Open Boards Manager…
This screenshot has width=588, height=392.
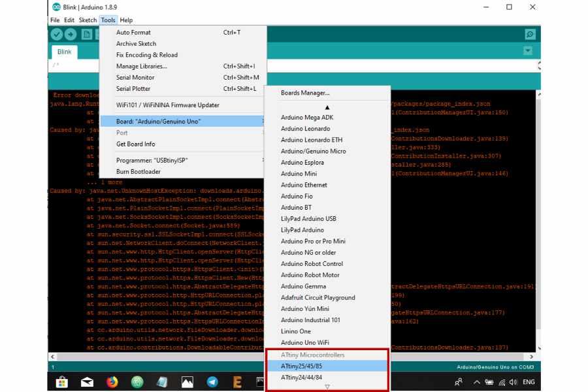click(x=327, y=93)
